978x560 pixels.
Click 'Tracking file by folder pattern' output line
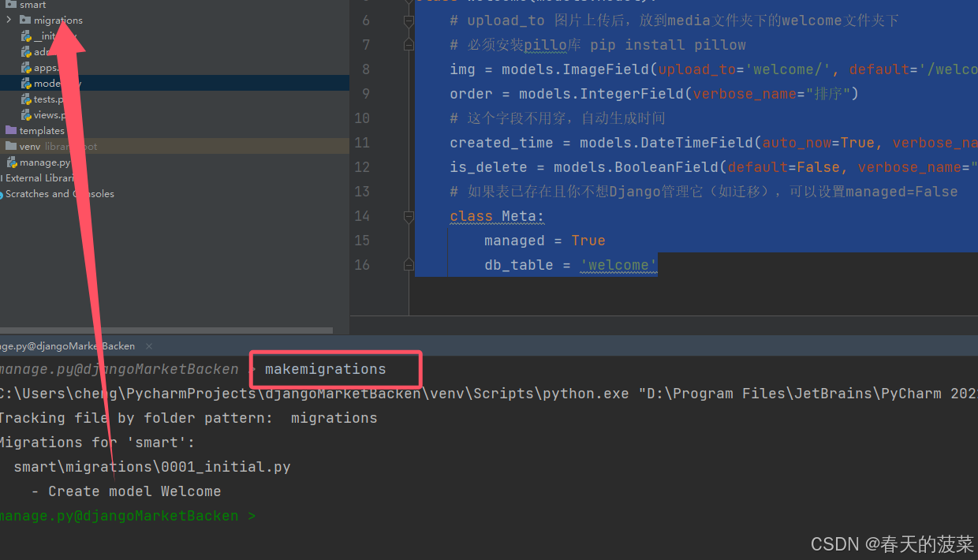[187, 418]
